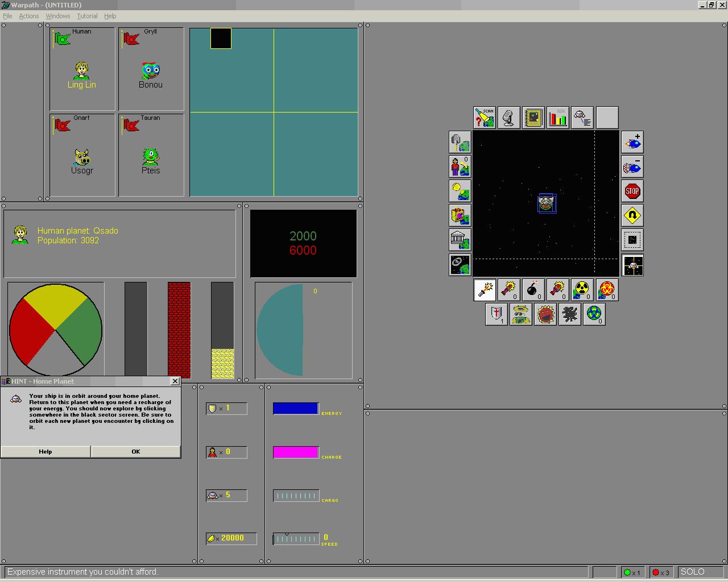Decrease ship speed with rocket minus icon
This screenshot has height=582, width=728.
tap(632, 167)
